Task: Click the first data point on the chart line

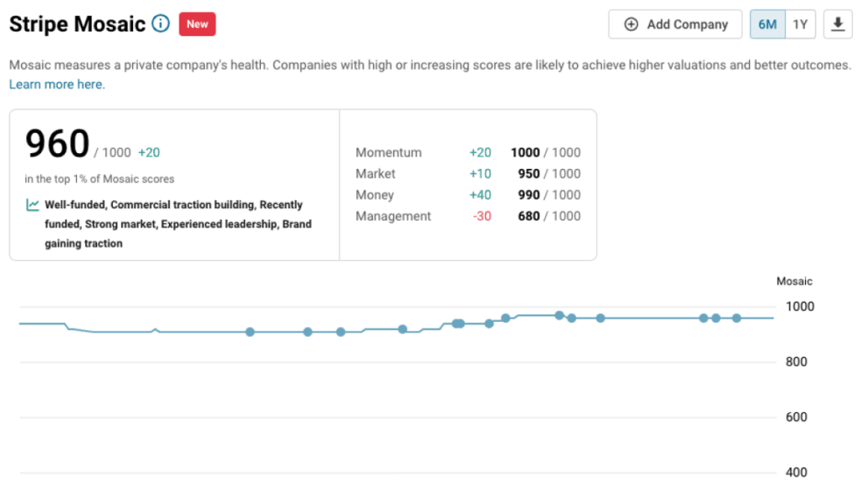Action: [250, 332]
